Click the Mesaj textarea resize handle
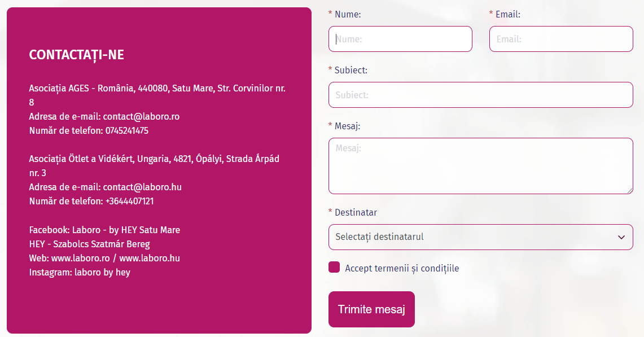Image resolution: width=644 pixels, height=337 pixels. click(629, 190)
